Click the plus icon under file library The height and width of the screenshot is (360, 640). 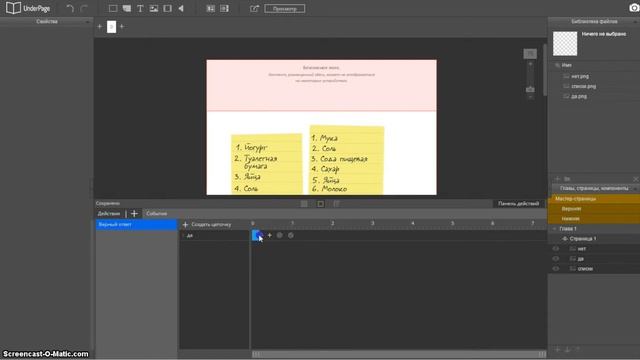coord(558,179)
